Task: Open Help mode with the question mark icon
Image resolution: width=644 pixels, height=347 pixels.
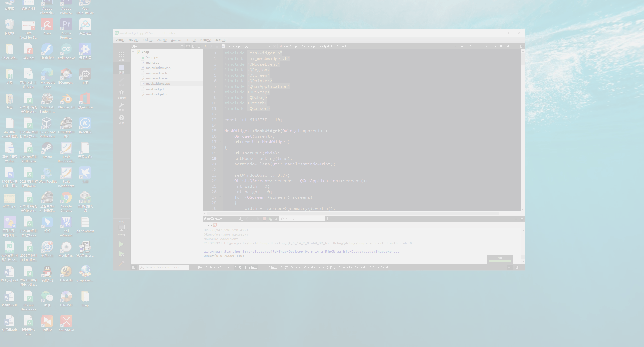Action: click(x=121, y=119)
